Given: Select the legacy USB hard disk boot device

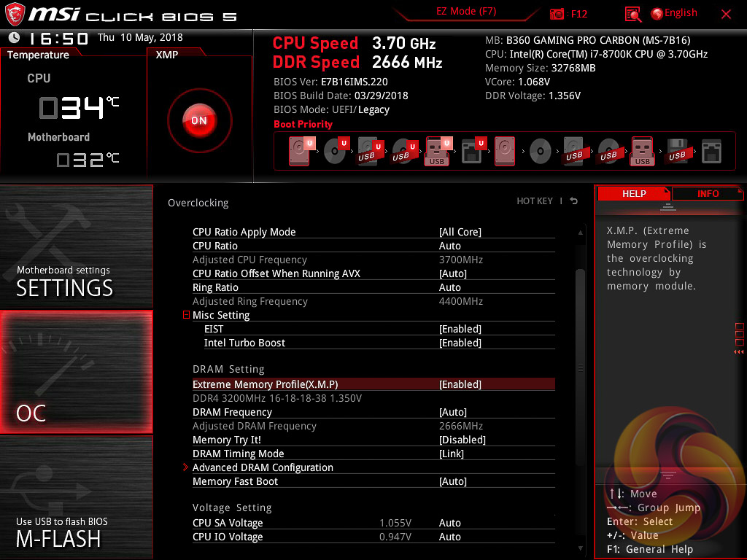Looking at the screenshot, I should [574, 151].
